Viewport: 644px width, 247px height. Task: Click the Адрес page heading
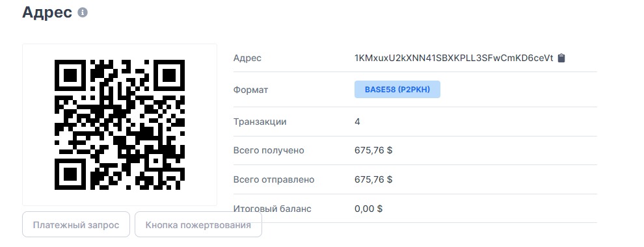pyautogui.click(x=47, y=12)
